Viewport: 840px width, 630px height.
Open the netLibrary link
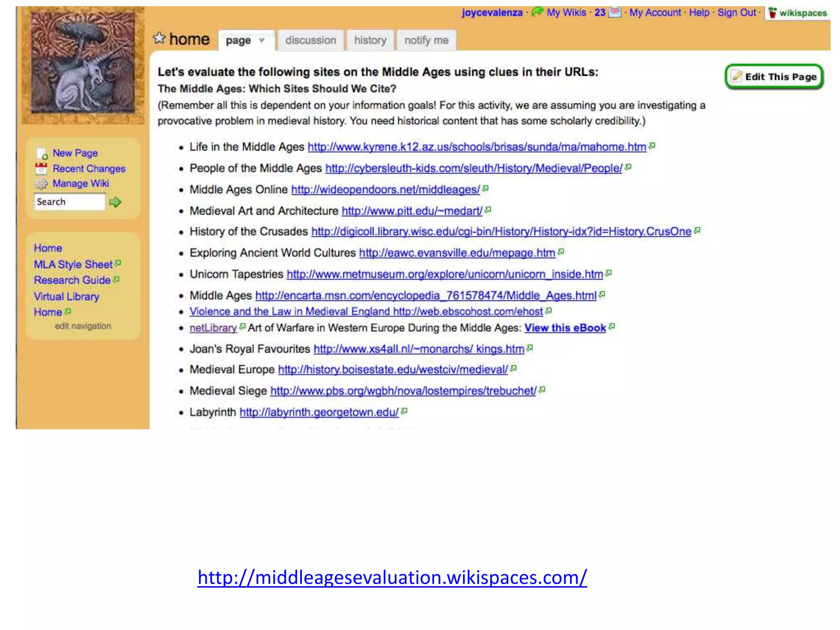213,328
